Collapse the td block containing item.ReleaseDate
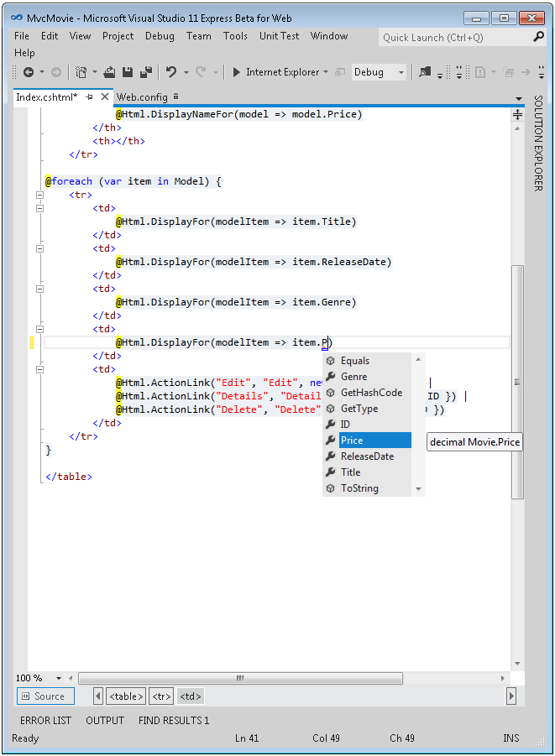555x756 pixels. tap(39, 249)
